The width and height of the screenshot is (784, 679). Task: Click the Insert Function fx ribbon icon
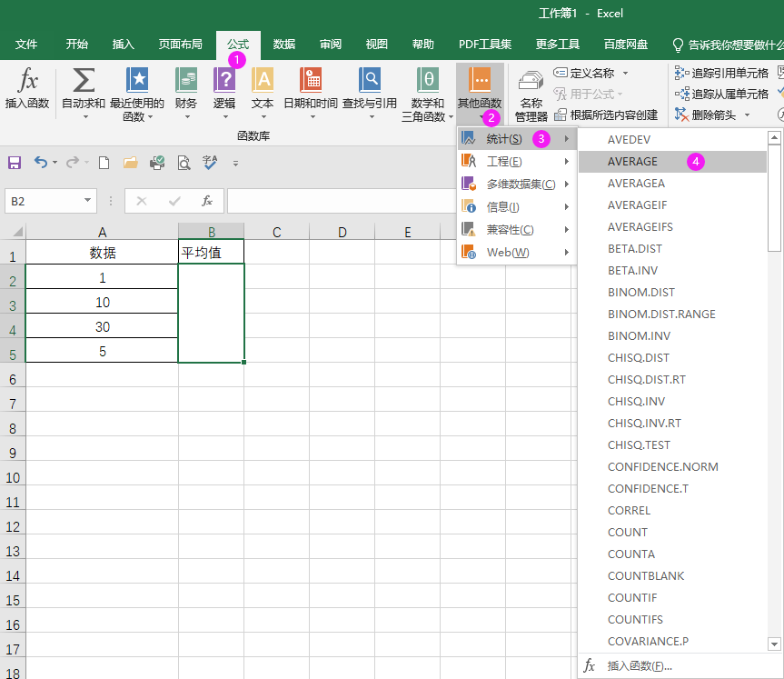[x=27, y=81]
